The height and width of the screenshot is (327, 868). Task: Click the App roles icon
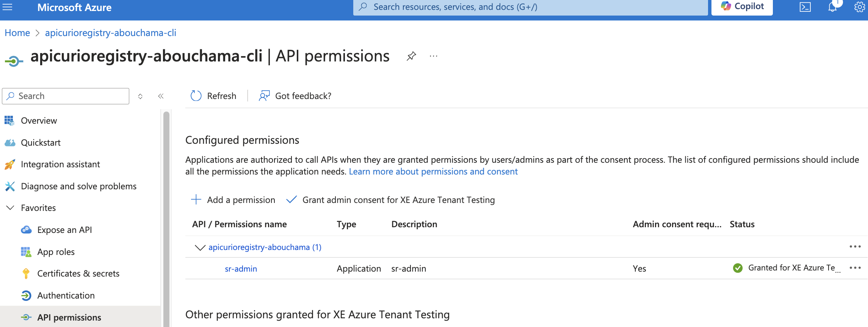pyautogui.click(x=26, y=252)
